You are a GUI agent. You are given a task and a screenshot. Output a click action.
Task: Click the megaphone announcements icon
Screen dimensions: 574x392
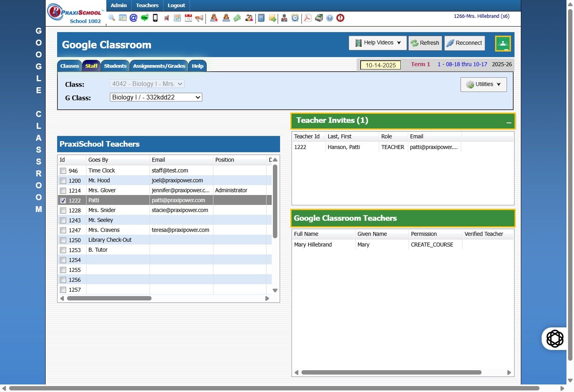click(199, 18)
